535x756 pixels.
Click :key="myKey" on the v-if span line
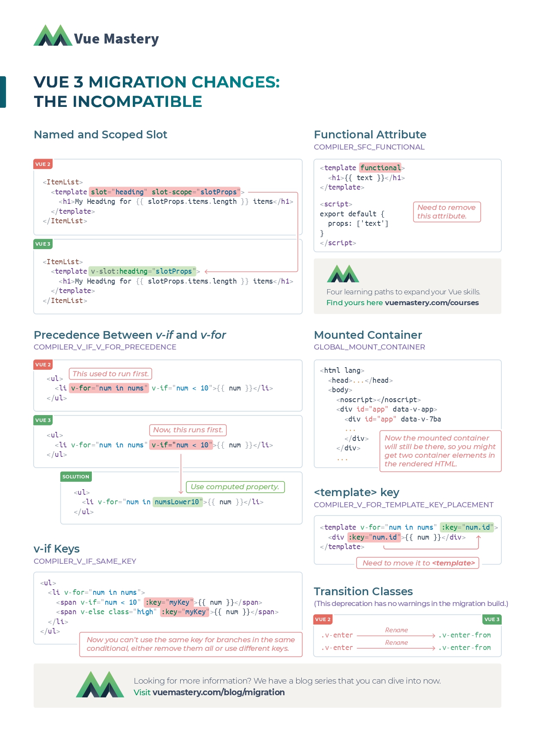point(169,602)
